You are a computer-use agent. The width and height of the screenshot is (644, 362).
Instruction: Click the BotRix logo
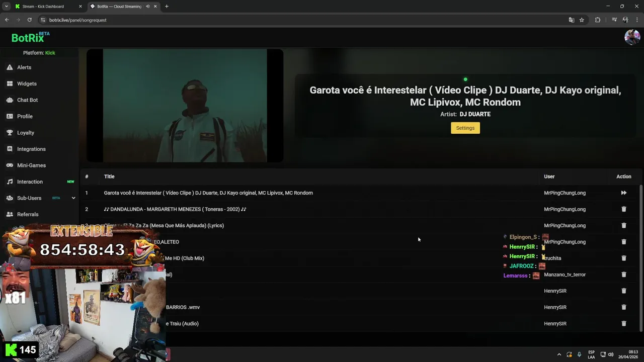(x=30, y=37)
